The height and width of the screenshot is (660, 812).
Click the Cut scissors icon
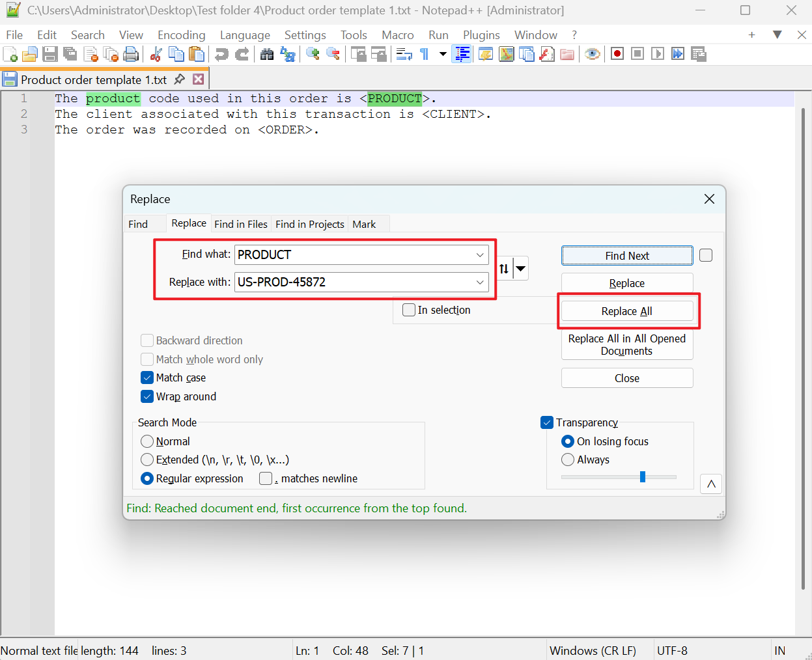tap(156, 54)
